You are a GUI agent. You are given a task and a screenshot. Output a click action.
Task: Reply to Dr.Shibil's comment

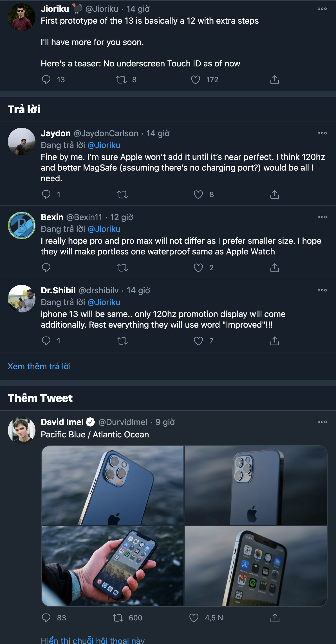point(46,341)
